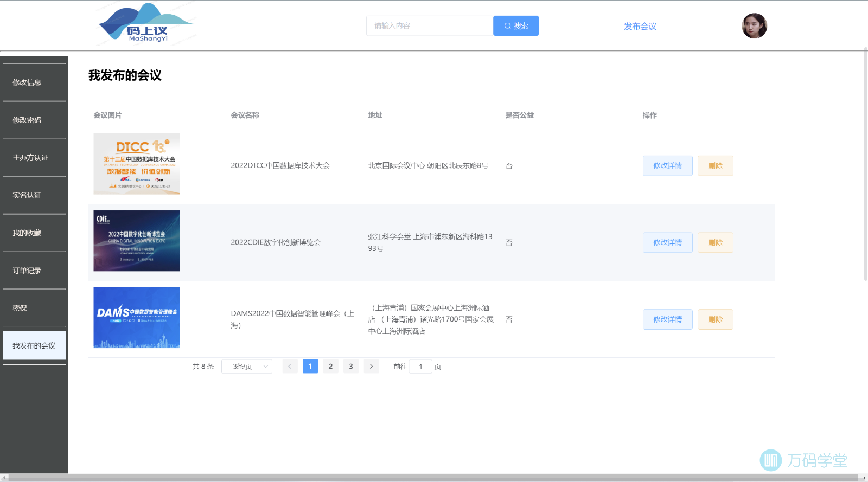Viewport: 868px width, 482px height.
Task: Click the 前往 page number input
Action: click(420, 367)
